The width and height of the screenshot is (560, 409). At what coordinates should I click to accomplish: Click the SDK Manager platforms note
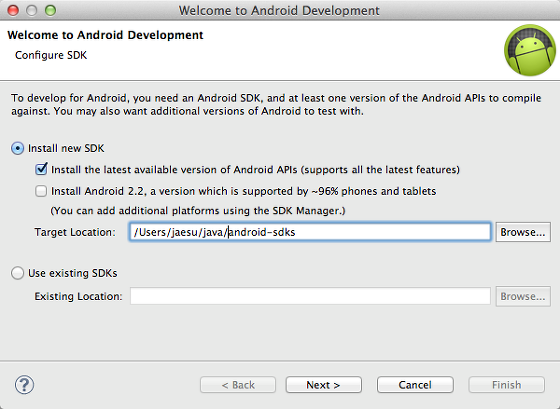point(198,211)
